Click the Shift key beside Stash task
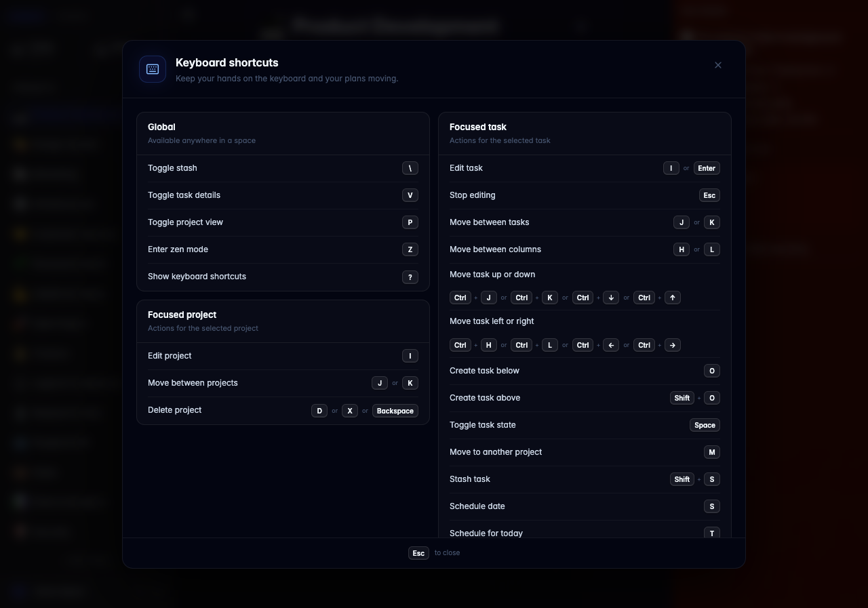 tap(682, 479)
